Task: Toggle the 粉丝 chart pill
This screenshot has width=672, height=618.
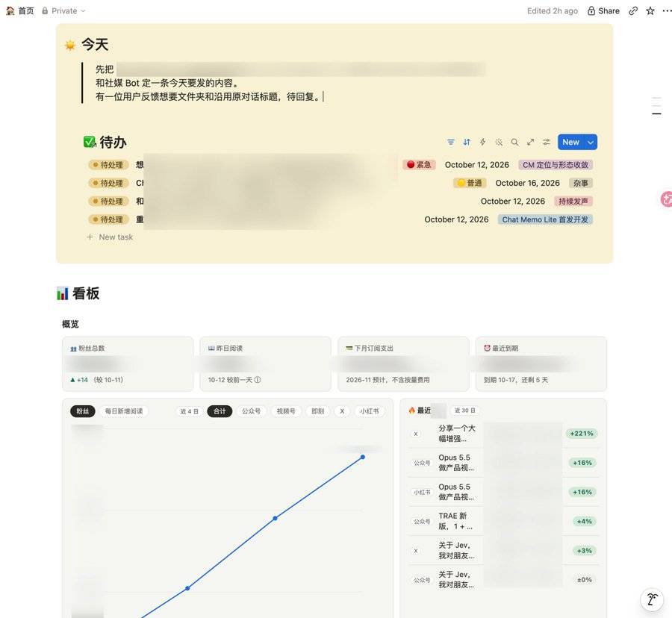Action: coord(83,411)
